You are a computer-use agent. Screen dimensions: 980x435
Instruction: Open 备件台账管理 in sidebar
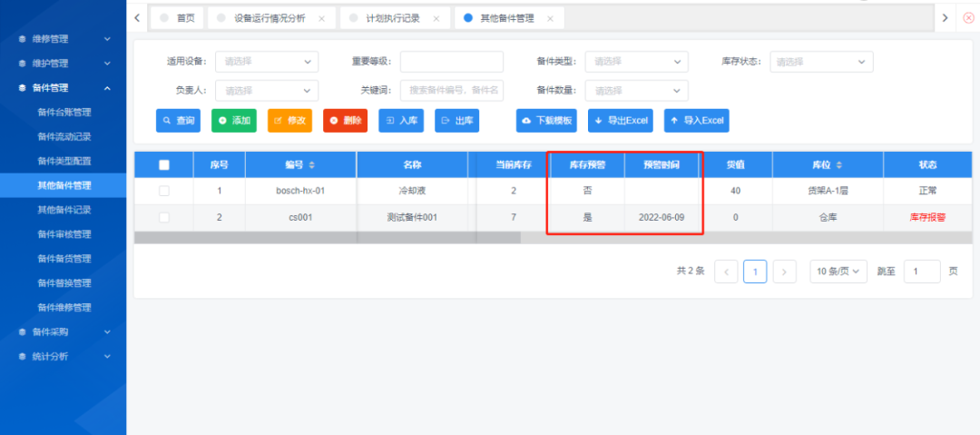tap(64, 113)
